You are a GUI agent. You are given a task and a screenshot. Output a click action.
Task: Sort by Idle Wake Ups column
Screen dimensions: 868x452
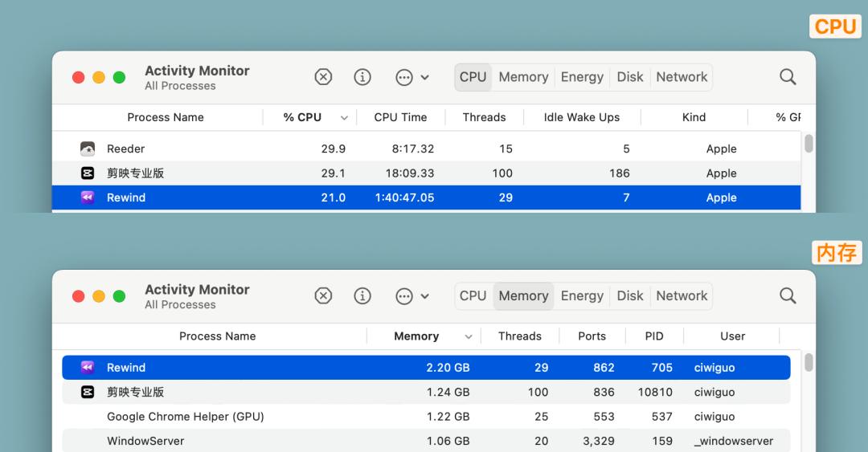tap(582, 117)
